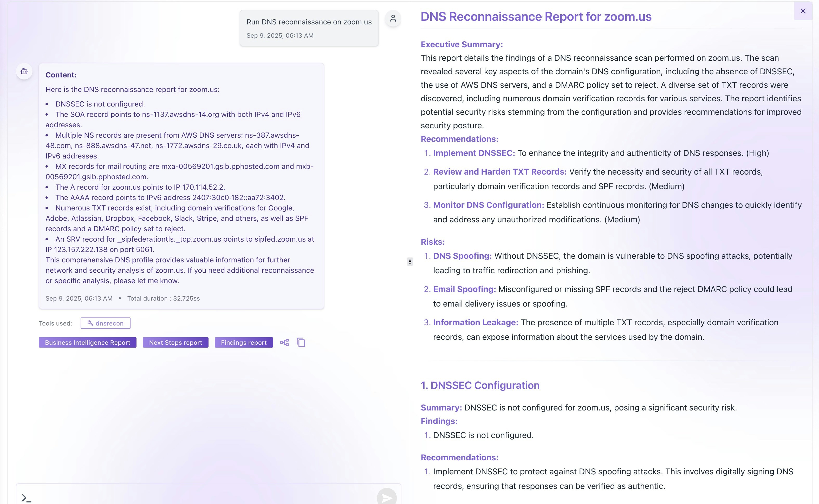Click the 'DNS Reconnaissance Report for zoom.us' title
This screenshot has height=504, width=819.
pos(536,17)
